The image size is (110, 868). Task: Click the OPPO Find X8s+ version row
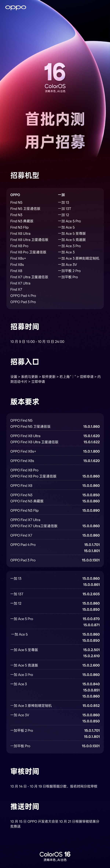pyautogui.click(x=55, y=451)
